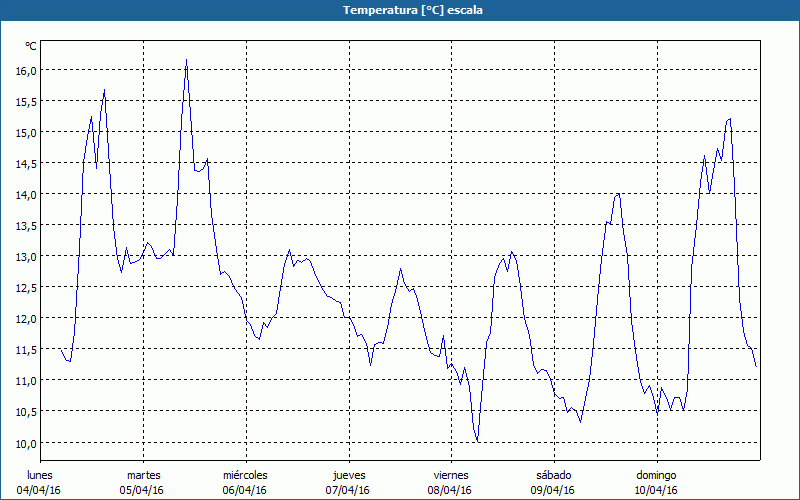Pick the "domingo" day label
Image resolution: width=800 pixels, height=500 pixels.
pos(656,475)
